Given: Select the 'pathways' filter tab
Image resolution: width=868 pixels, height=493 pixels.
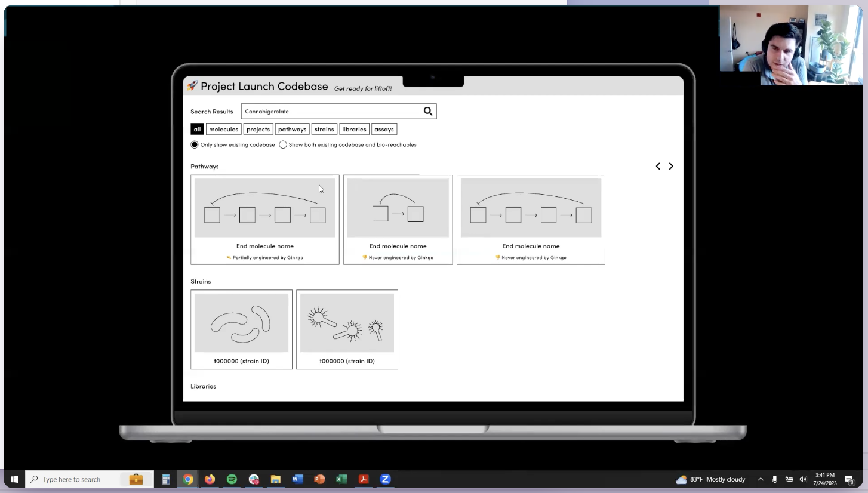Looking at the screenshot, I should tap(292, 129).
